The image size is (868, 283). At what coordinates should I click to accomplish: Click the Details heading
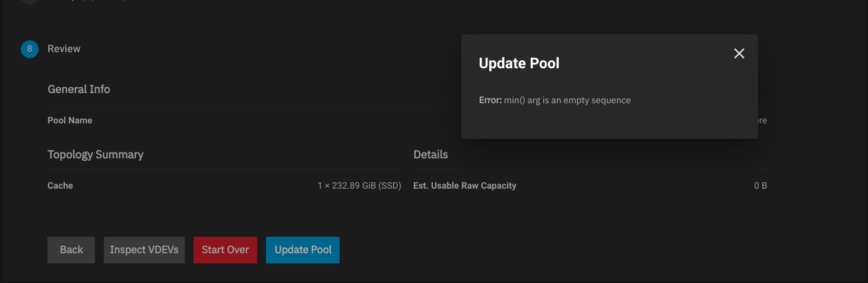pos(430,155)
